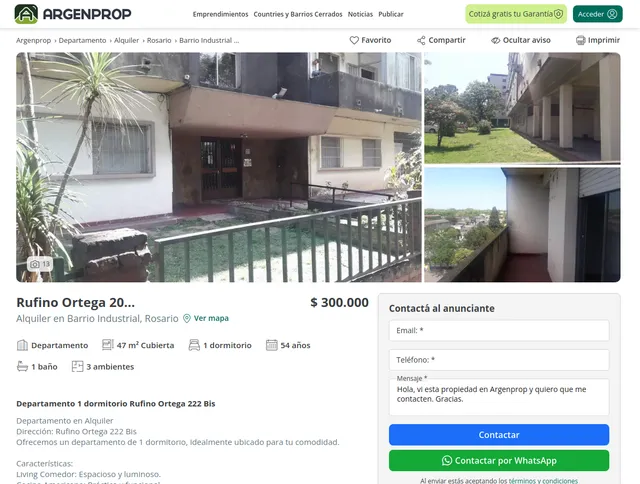
Task: Open the garden photo thumbnail
Action: tap(522, 108)
